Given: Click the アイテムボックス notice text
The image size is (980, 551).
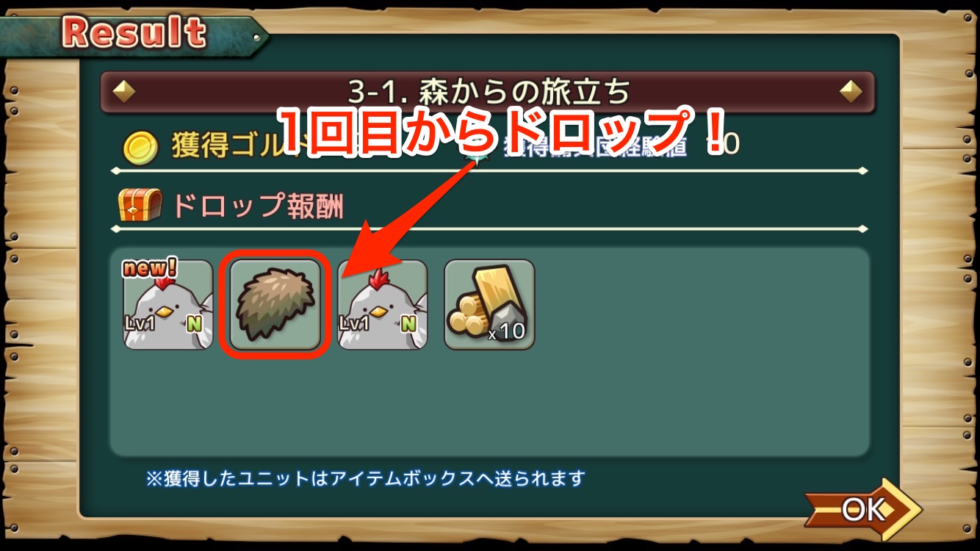Looking at the screenshot, I should [x=365, y=479].
